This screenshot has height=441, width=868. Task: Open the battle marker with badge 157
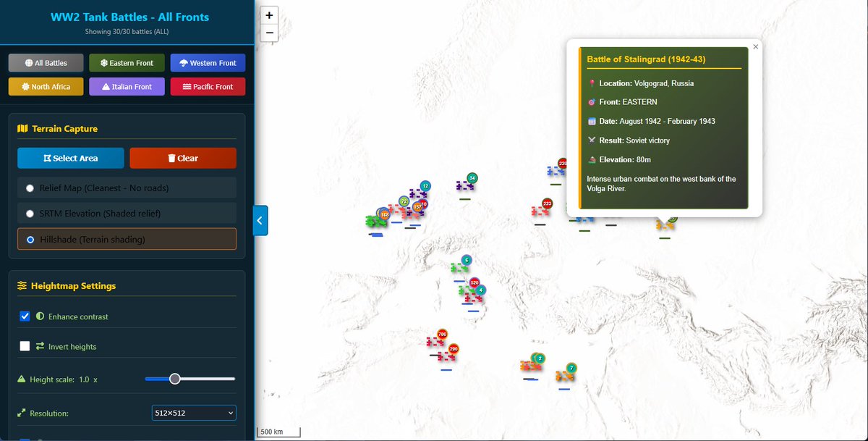click(417, 207)
